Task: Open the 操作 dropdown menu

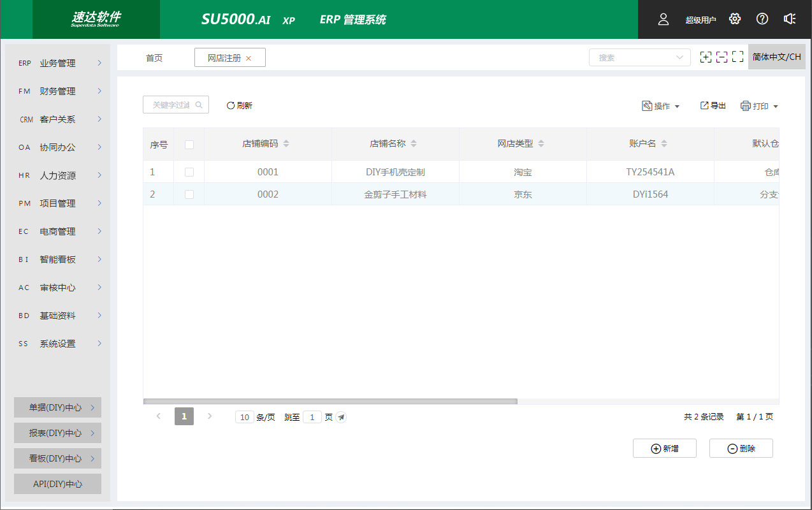Action: [x=662, y=106]
